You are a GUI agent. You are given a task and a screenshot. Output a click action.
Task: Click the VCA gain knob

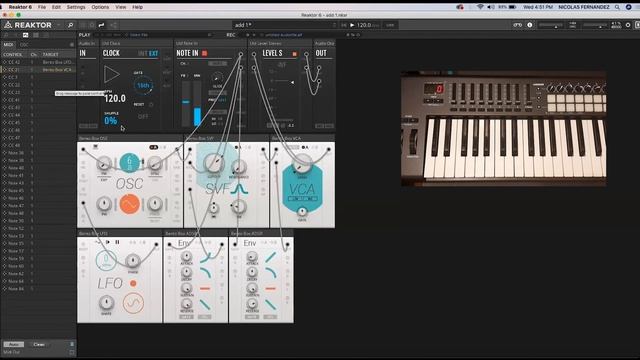[302, 211]
